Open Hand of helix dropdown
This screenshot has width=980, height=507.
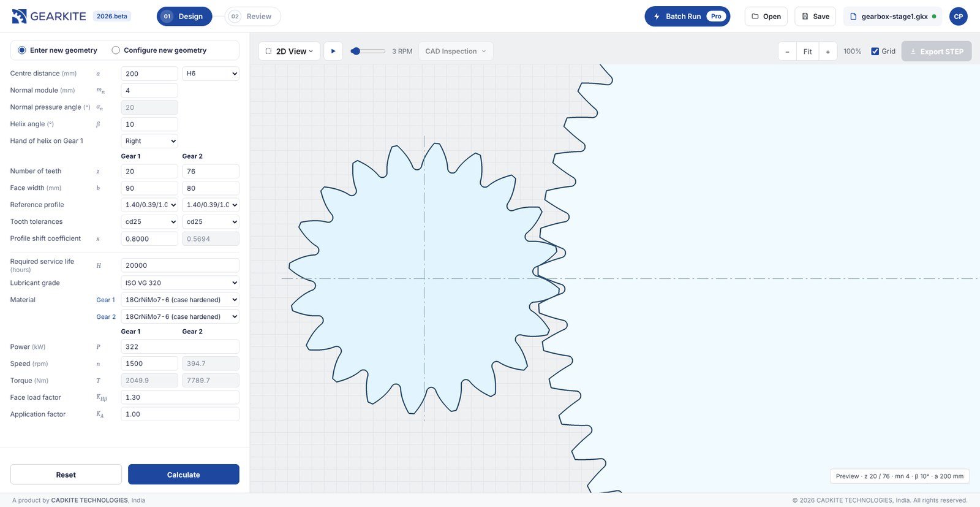tap(149, 141)
